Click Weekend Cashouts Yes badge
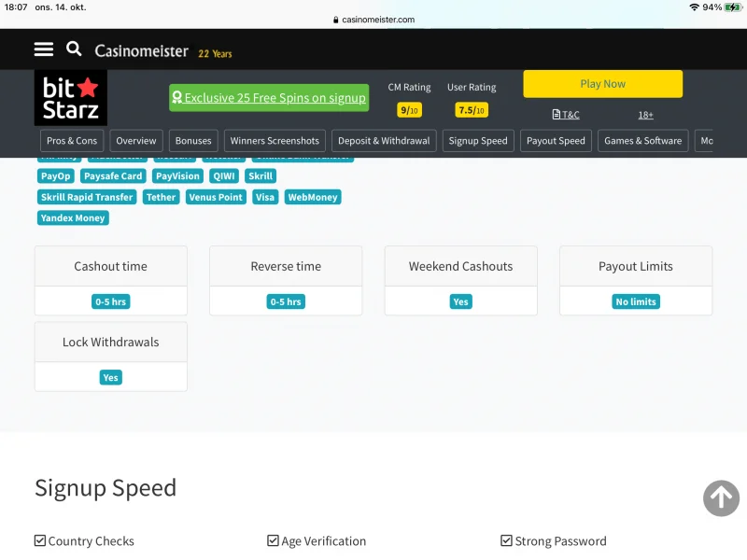 click(x=460, y=301)
